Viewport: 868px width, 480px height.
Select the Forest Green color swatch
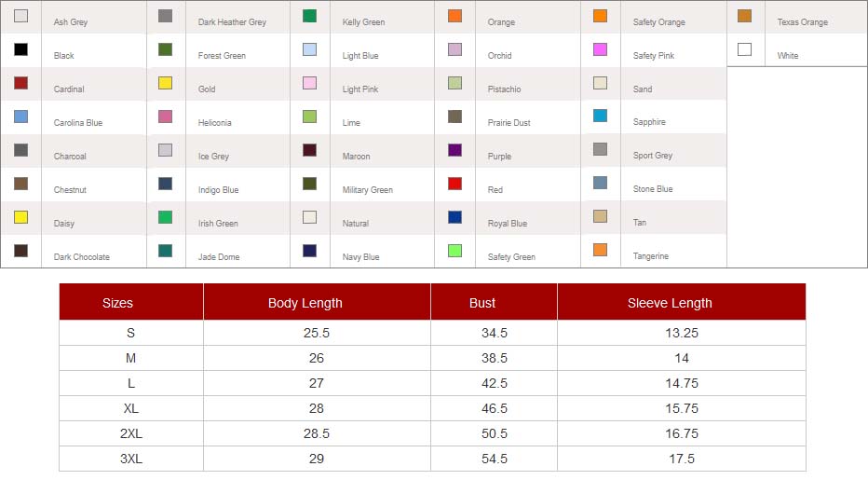pos(165,49)
